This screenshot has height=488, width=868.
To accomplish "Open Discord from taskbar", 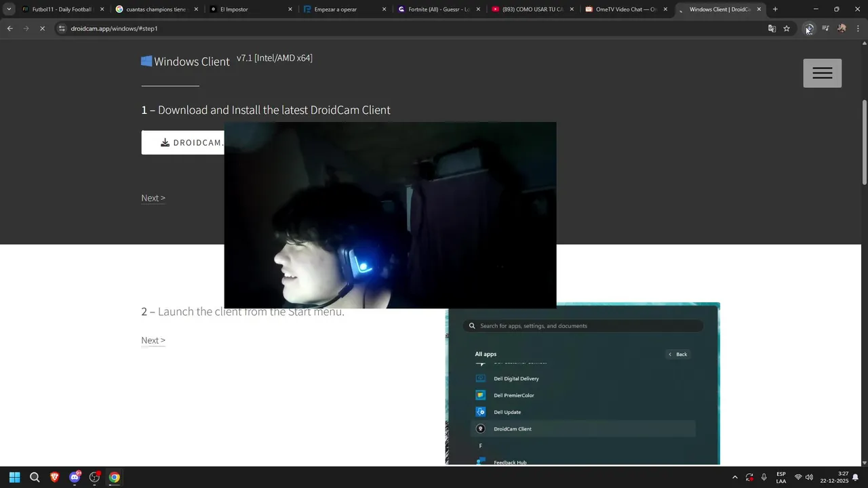I will click(75, 477).
